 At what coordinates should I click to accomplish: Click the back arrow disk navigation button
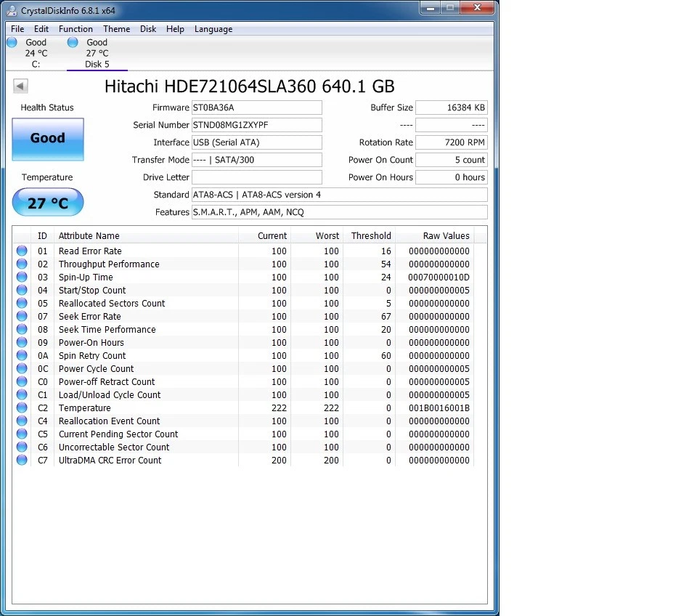[20, 86]
